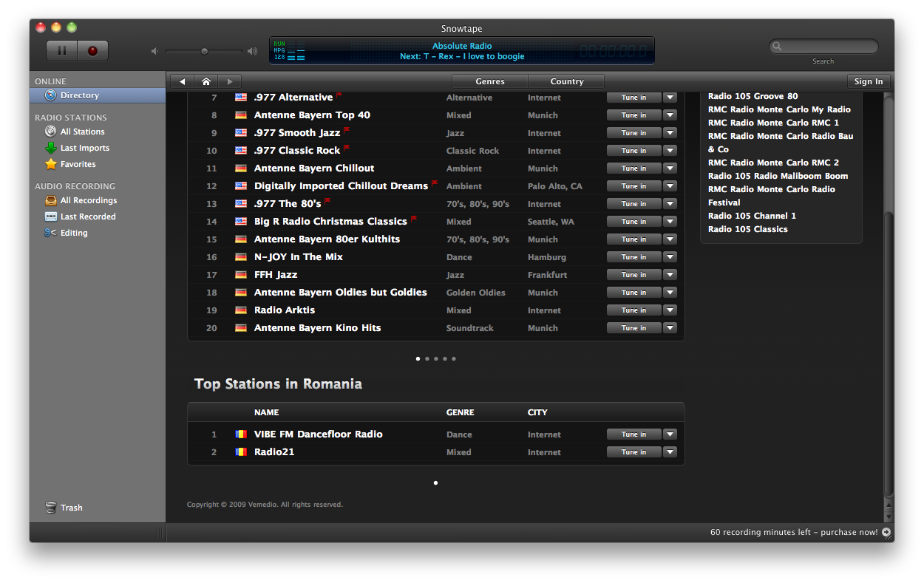Click the US flag next to .977 Classic Rock
The width and height of the screenshot is (924, 583).
[x=241, y=151]
